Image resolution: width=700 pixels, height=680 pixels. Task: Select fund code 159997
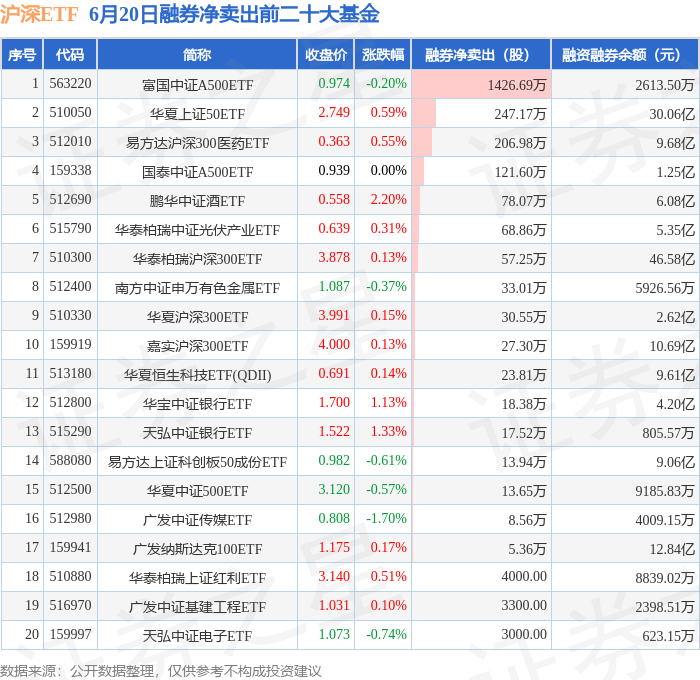[x=70, y=634]
